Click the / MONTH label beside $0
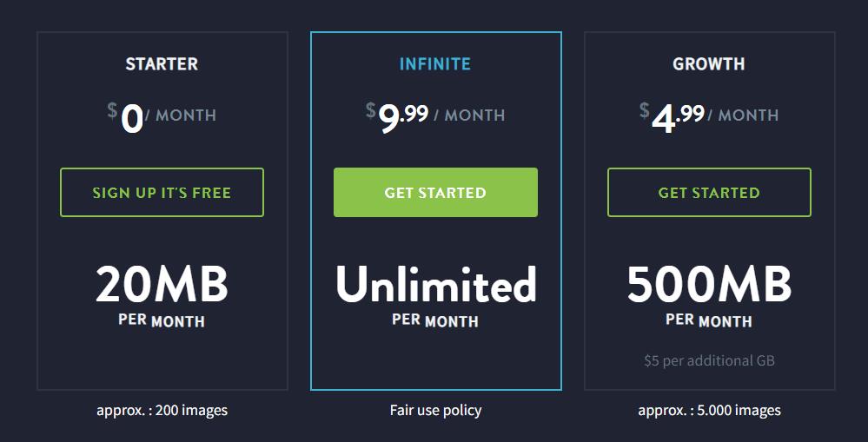This screenshot has width=868, height=442. (x=181, y=115)
